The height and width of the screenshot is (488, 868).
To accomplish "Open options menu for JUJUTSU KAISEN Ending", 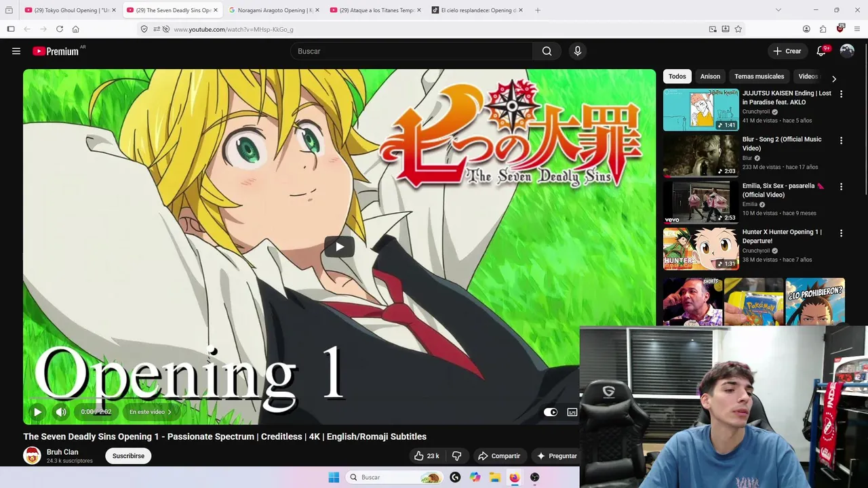I will [x=842, y=94].
